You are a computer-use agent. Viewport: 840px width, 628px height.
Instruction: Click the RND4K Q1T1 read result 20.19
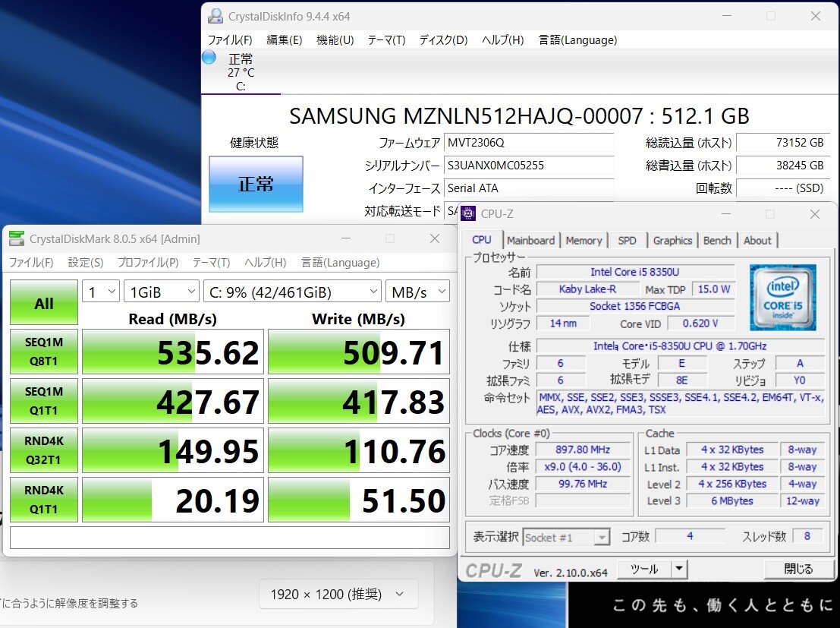pos(173,500)
